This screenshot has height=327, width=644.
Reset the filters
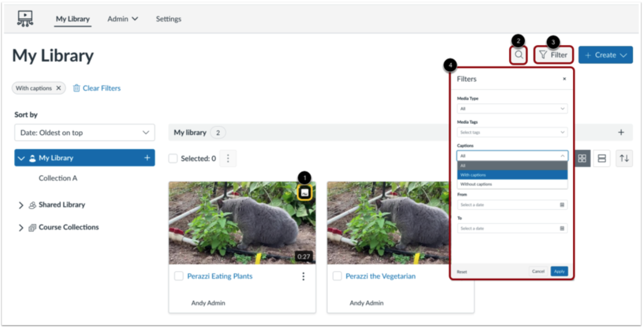[462, 272]
